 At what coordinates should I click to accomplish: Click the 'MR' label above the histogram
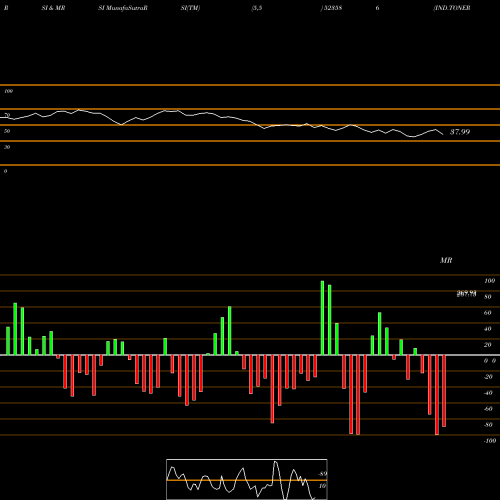446,260
